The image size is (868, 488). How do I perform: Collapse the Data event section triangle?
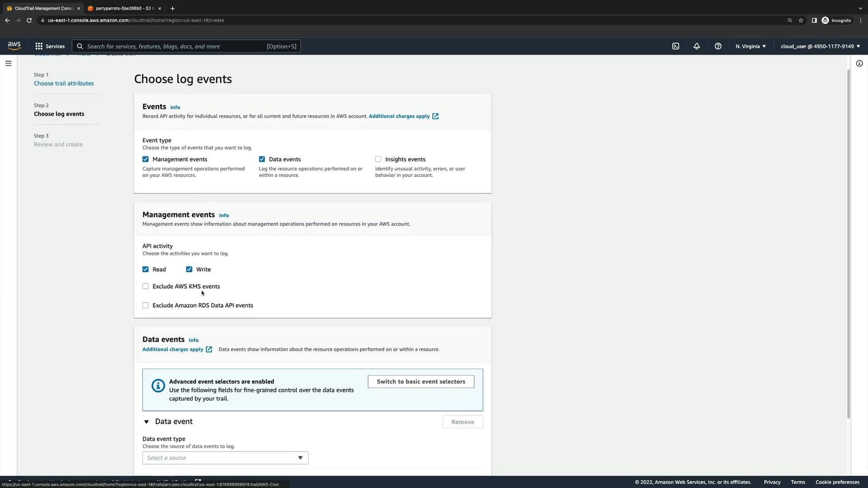(146, 422)
